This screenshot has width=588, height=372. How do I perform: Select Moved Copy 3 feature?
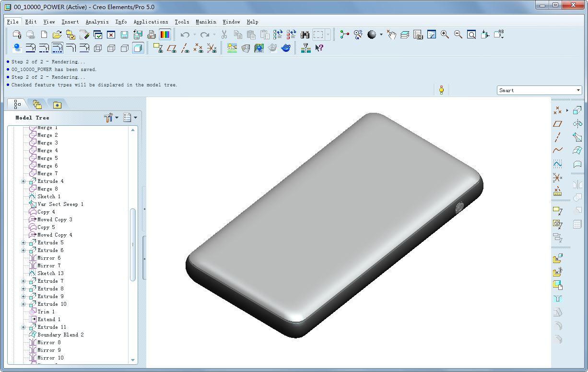pos(55,220)
